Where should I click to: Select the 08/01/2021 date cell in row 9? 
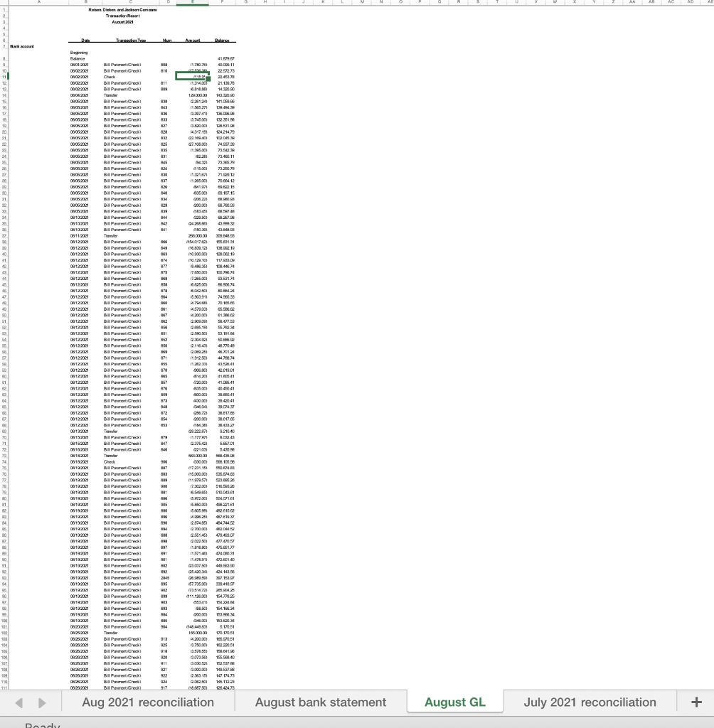pos(80,65)
